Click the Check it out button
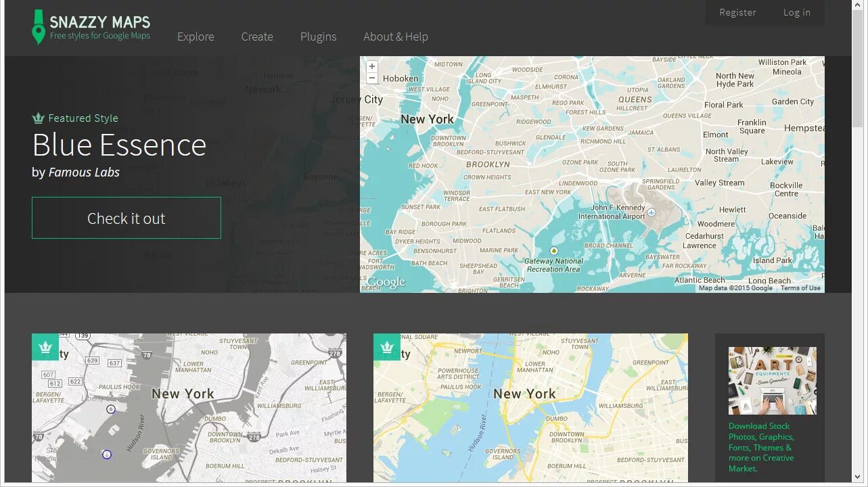This screenshot has height=487, width=868. pos(127,218)
